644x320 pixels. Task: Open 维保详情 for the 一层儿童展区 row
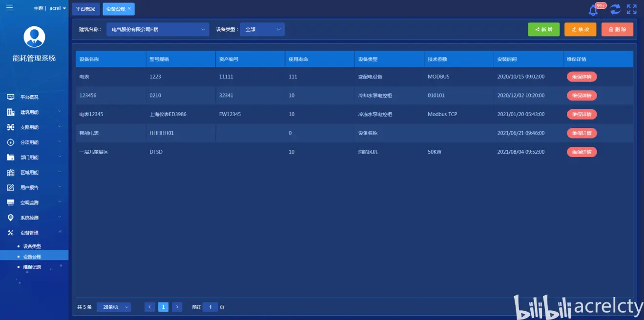pos(582,152)
